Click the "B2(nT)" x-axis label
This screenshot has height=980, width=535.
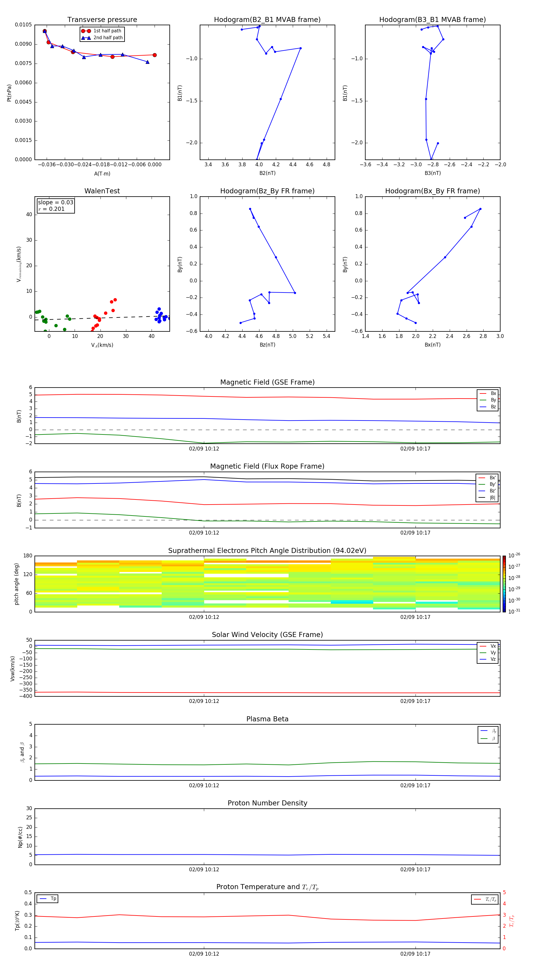click(267, 173)
